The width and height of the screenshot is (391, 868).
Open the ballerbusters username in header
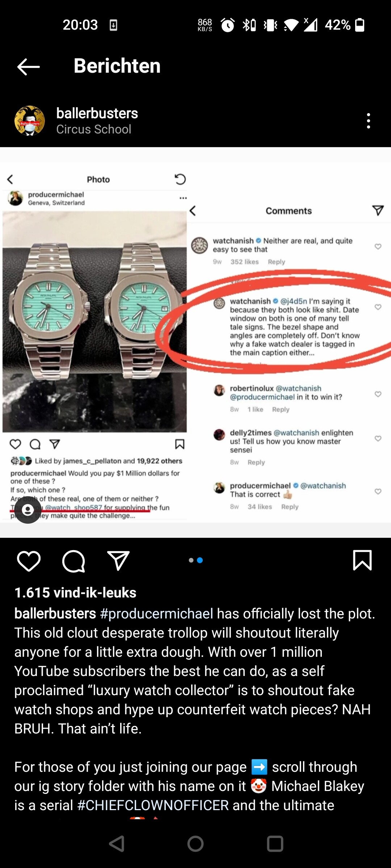click(97, 113)
